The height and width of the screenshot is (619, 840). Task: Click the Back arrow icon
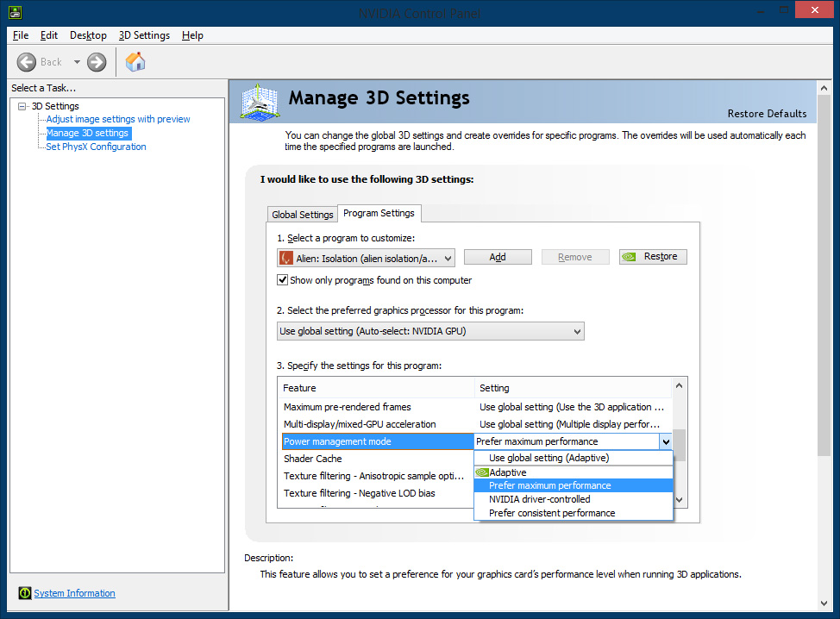(26, 62)
